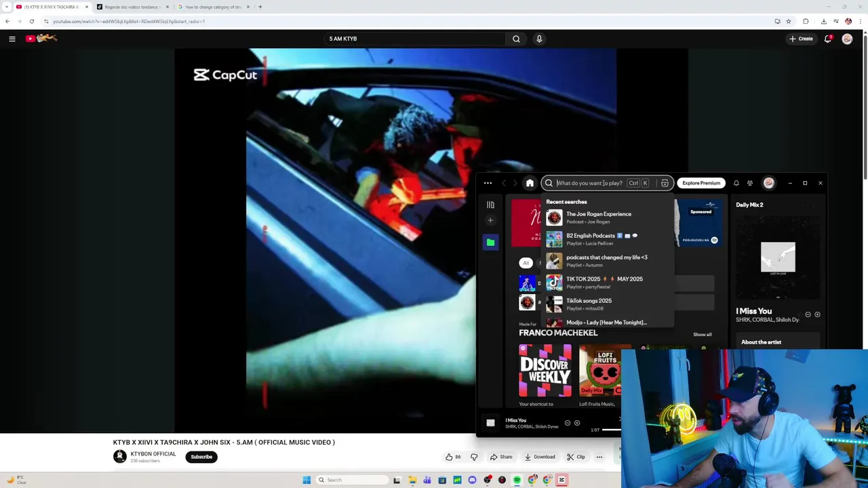Viewport: 868px width, 488px height.
Task: Open YouTube notifications bell
Action: point(828,39)
